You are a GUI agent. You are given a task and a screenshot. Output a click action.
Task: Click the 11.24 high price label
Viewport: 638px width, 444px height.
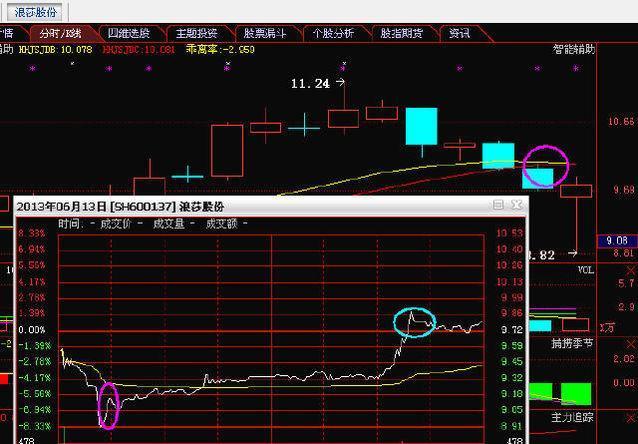point(310,84)
